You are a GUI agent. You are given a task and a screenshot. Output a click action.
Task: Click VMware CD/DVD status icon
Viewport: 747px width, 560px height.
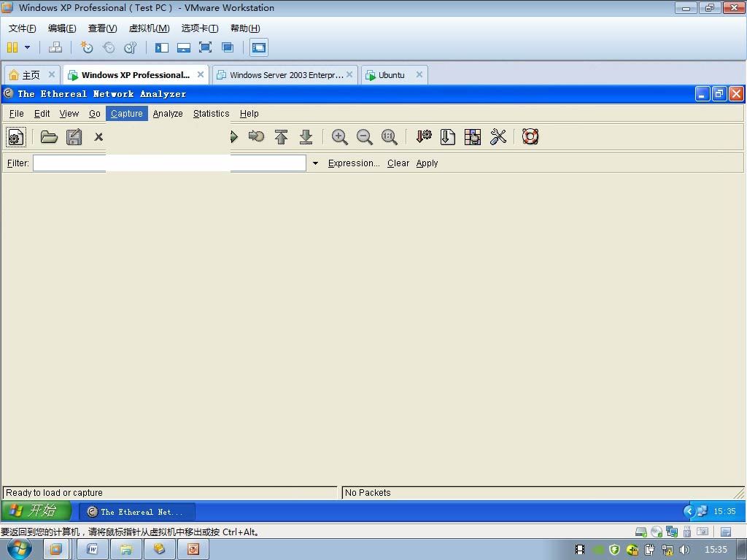point(657,532)
